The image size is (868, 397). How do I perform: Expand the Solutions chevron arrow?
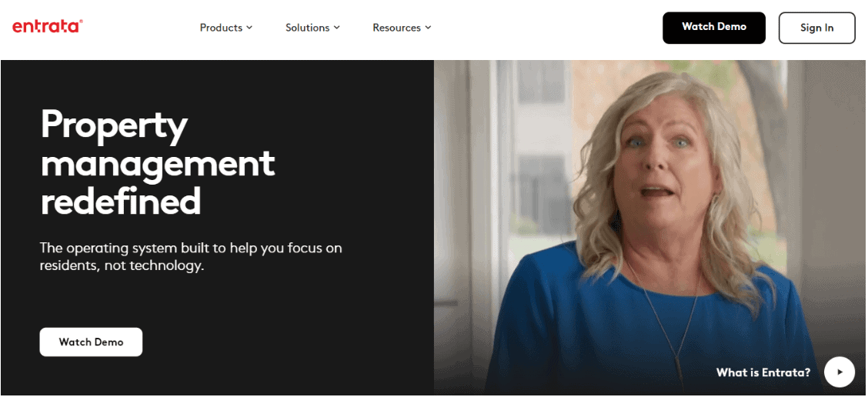[x=336, y=27]
